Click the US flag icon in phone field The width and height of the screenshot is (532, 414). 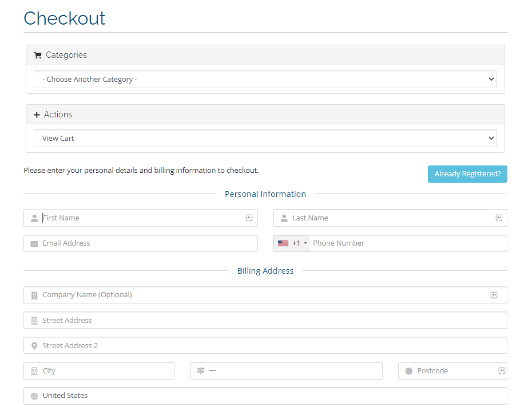(x=283, y=243)
